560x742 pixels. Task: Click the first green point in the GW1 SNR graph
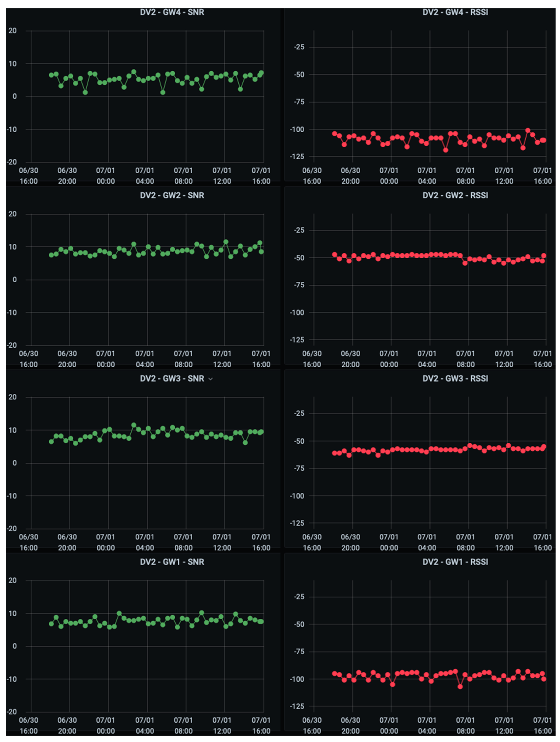coord(51,624)
